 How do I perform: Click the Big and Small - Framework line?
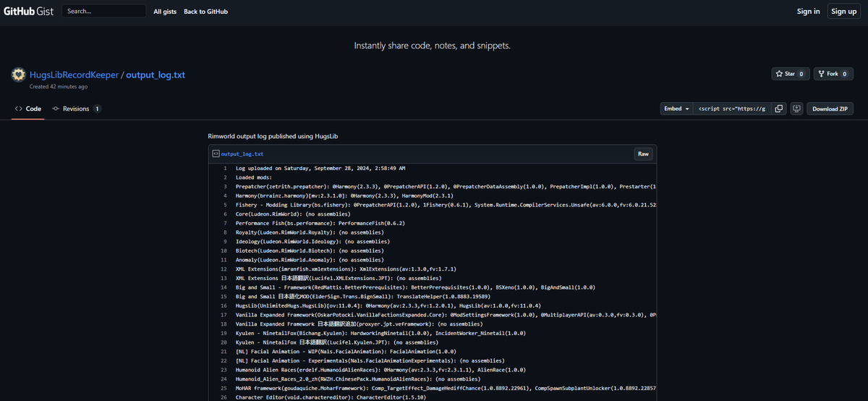pos(415,287)
